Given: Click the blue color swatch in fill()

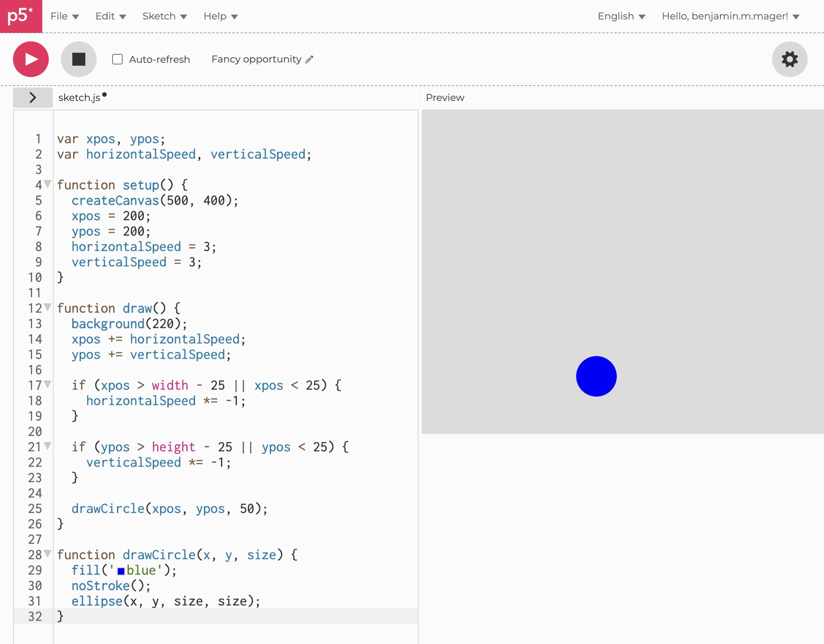Looking at the screenshot, I should (x=120, y=571).
